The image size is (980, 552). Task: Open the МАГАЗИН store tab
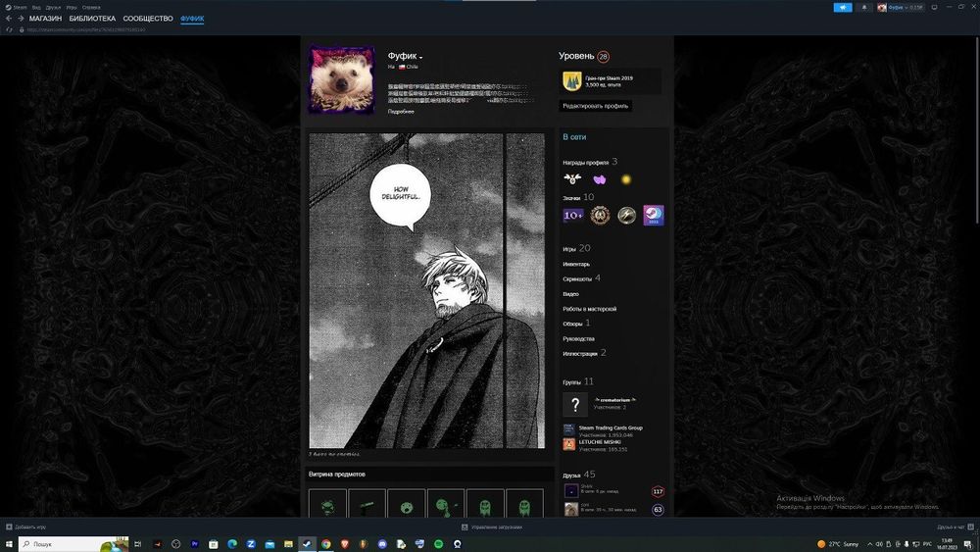coord(45,19)
